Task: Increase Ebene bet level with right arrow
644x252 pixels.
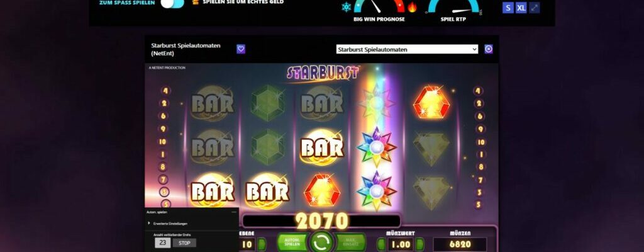Action: point(261,244)
